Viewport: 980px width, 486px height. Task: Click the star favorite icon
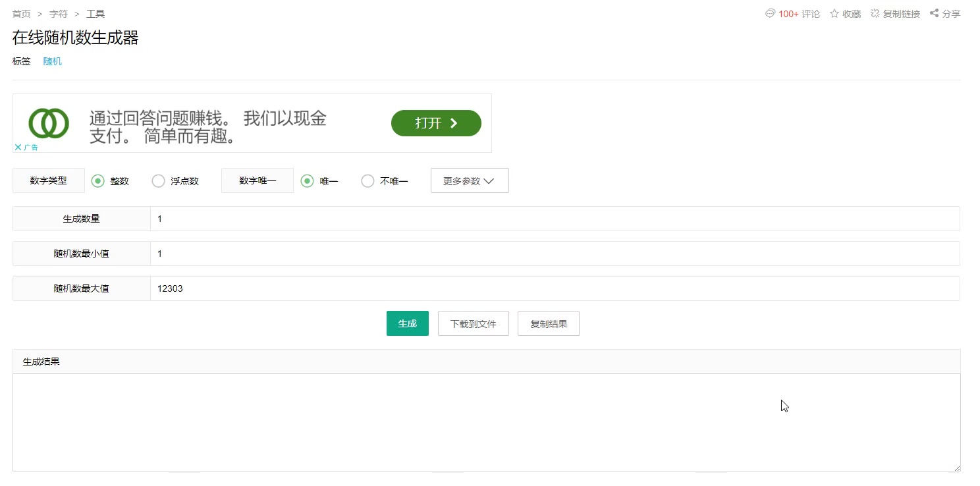click(834, 13)
